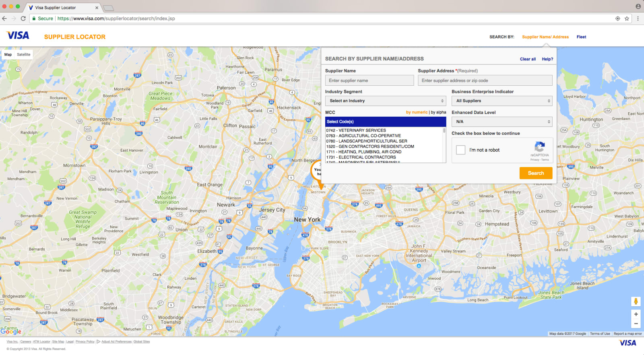Select the Supplier Name/Address search tab
The image size is (644, 355).
point(545,37)
